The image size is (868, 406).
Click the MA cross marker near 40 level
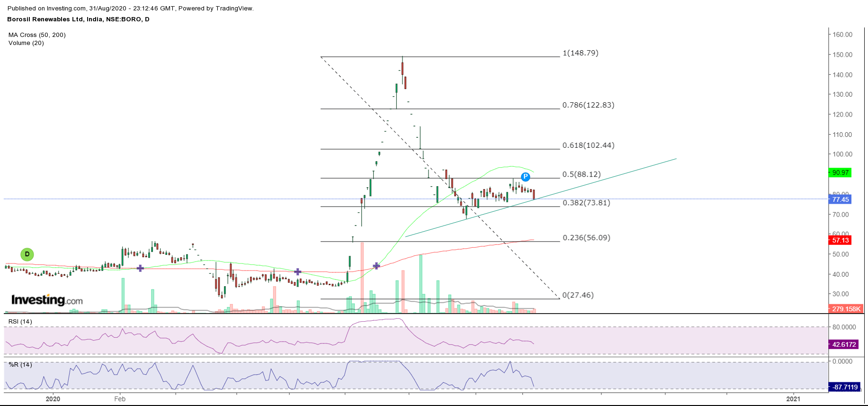coord(297,271)
